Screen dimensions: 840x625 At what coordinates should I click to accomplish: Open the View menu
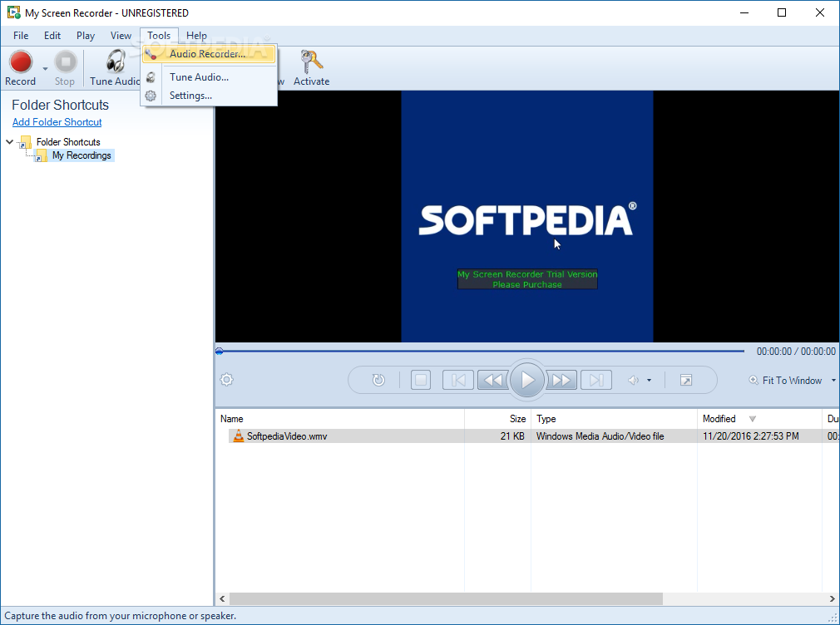tap(121, 36)
